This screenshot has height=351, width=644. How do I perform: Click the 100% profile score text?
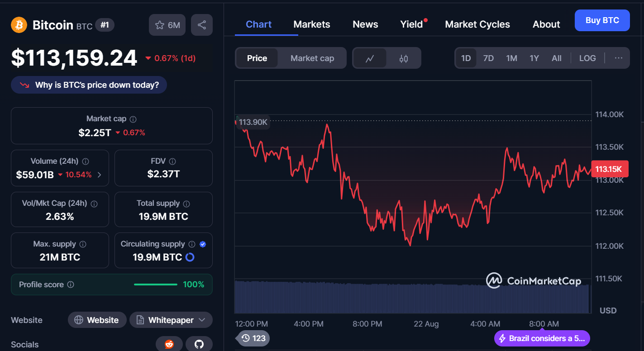[x=194, y=285]
